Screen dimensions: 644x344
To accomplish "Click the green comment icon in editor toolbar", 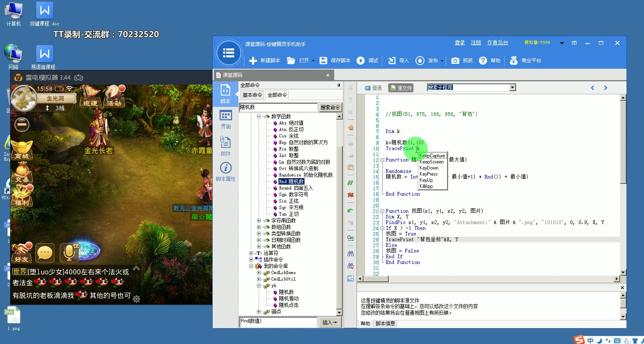I will (x=350, y=183).
